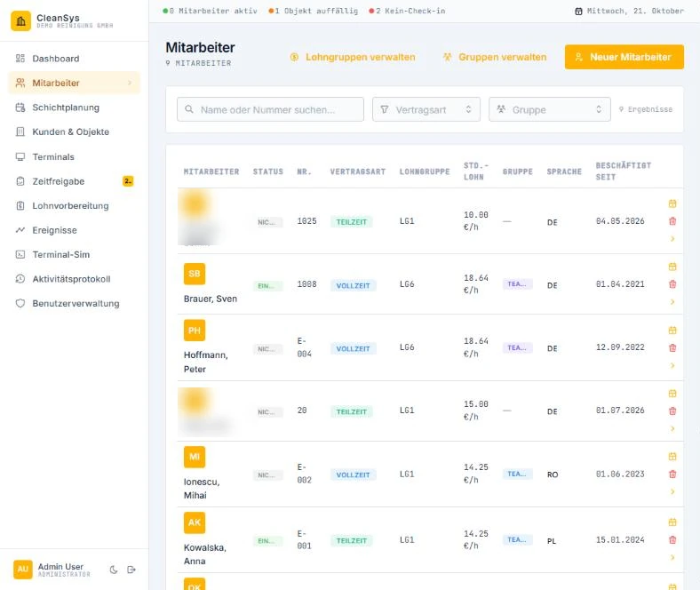Click the status badge of Brauer, Sven
The image size is (700, 590).
tap(267, 286)
